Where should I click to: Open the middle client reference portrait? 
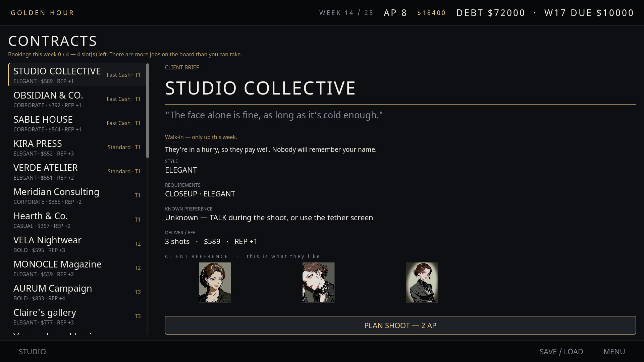tap(318, 282)
